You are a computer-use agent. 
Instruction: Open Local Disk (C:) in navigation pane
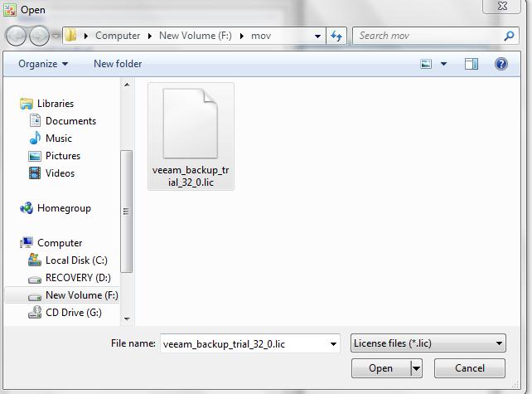pyautogui.click(x=76, y=260)
